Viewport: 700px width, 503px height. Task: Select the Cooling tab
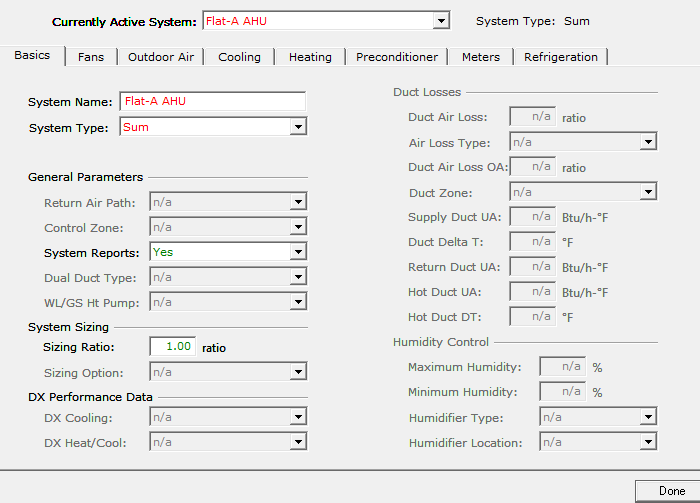[x=239, y=57]
